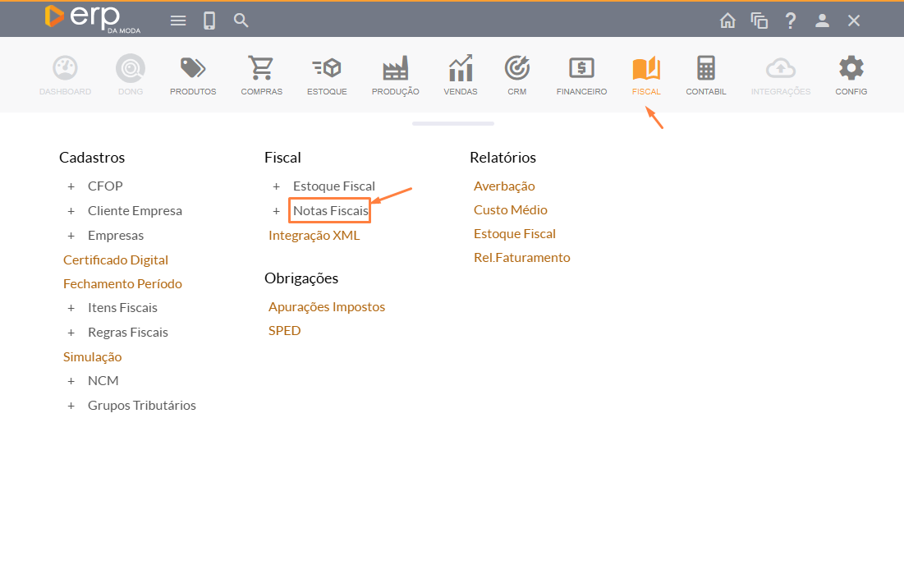Open the SPED obligations link
This screenshot has width=904, height=588.
284,331
